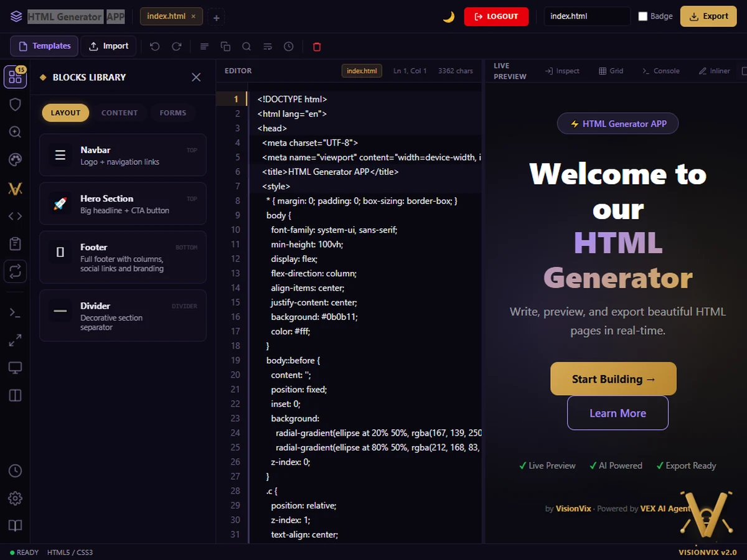Insert the Navbar layout block
The height and width of the screenshot is (560, 747).
(x=123, y=155)
